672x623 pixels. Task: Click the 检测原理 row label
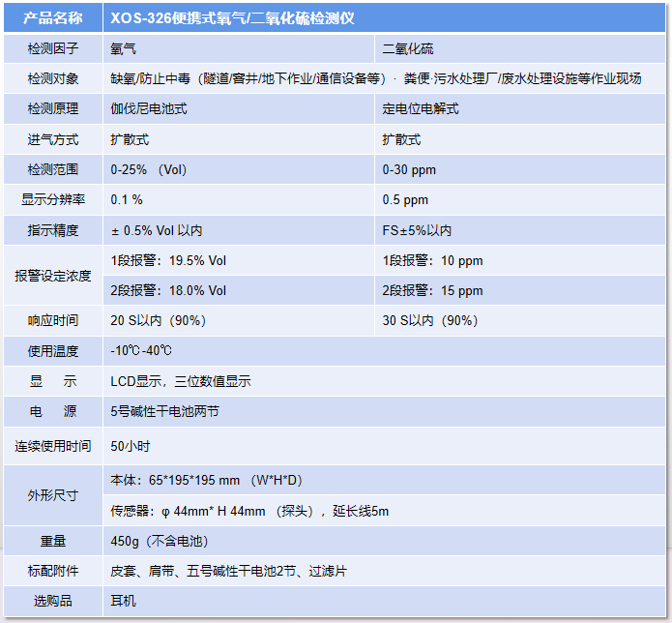coord(53,109)
